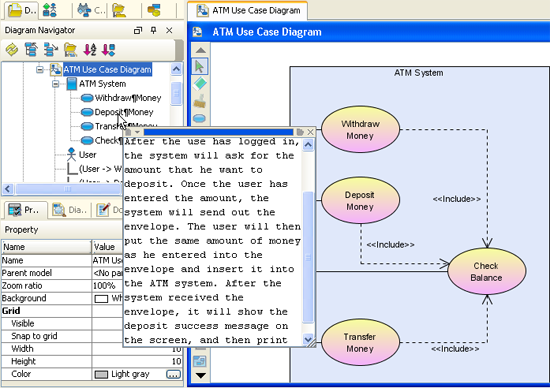Select the Pointer selection tool in palette

pyautogui.click(x=200, y=67)
